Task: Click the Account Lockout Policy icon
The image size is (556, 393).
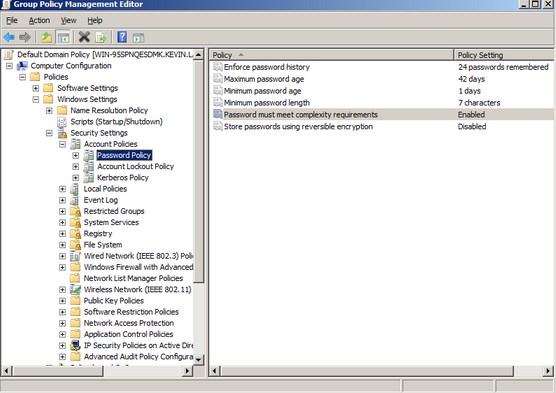Action: 89,167
